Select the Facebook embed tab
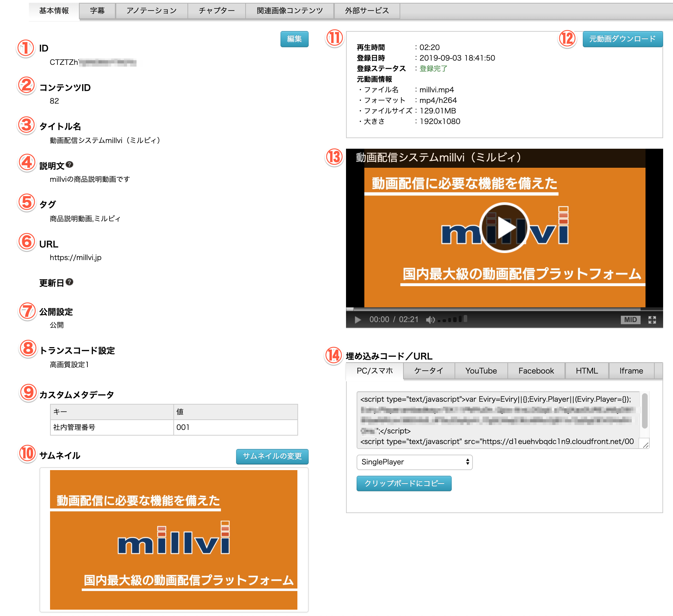Screen dimensions: 673x616 click(x=536, y=371)
